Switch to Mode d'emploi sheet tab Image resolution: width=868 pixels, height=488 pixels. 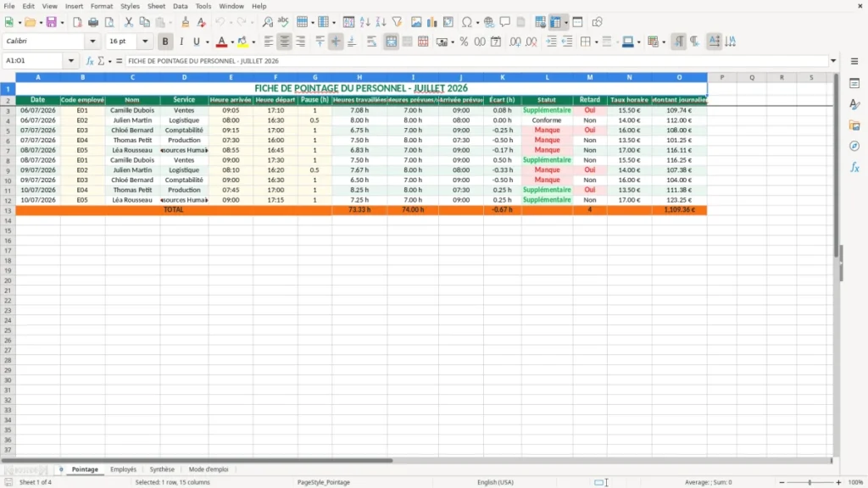point(209,469)
